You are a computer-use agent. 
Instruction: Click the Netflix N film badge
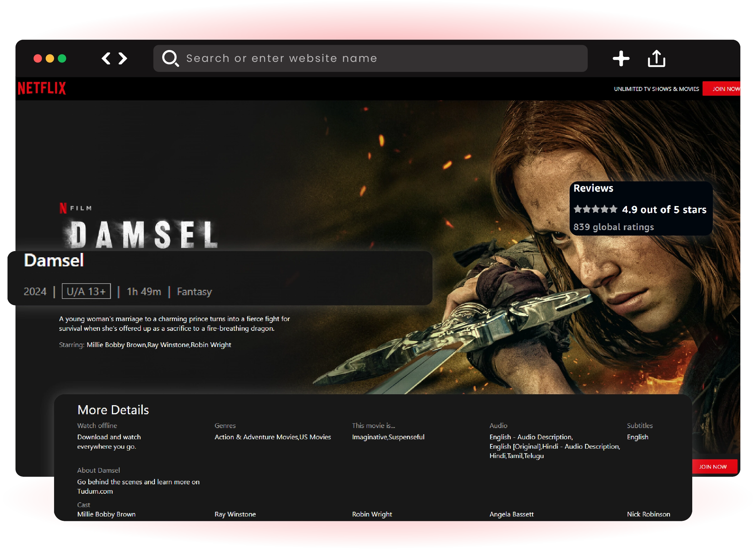click(x=63, y=208)
